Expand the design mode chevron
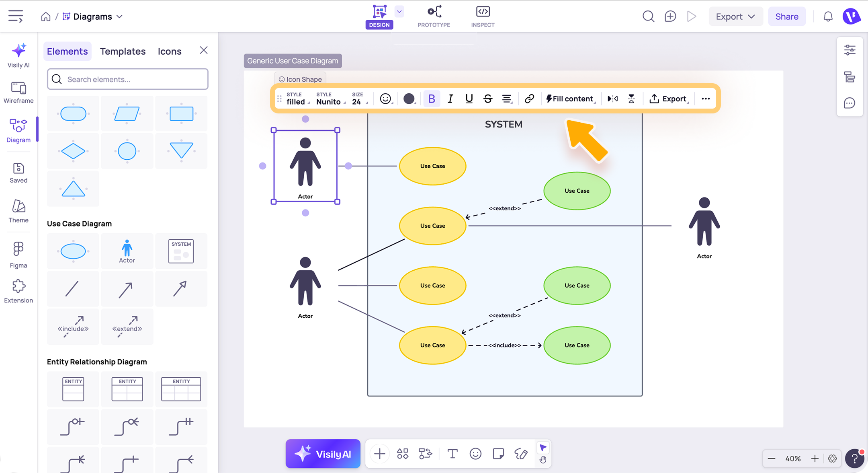 tap(399, 11)
